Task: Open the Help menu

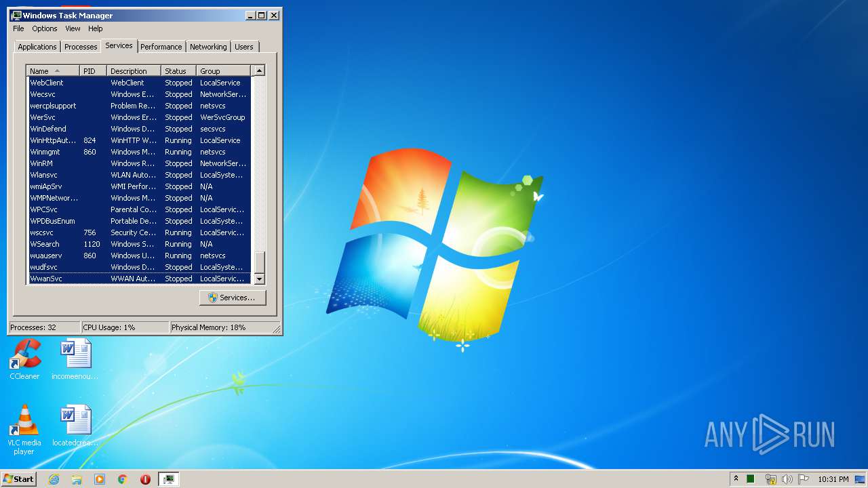Action: [x=96, y=28]
